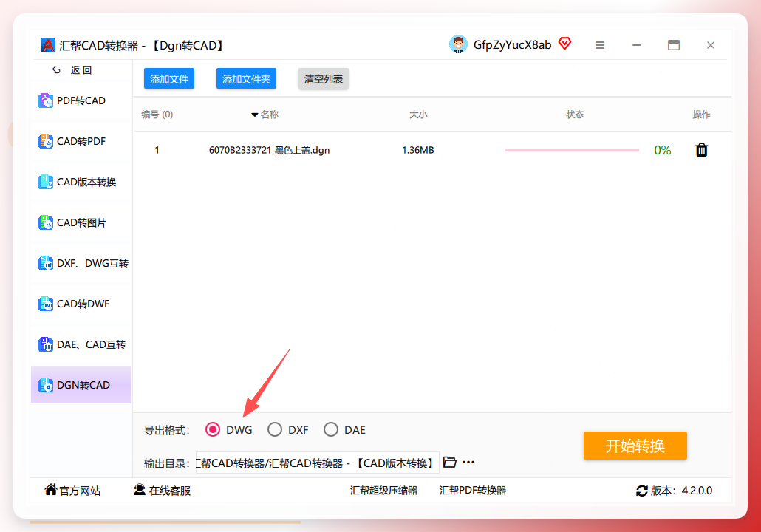The width and height of the screenshot is (761, 532).
Task: Sort list by 名称 column arrow
Action: [x=254, y=115]
